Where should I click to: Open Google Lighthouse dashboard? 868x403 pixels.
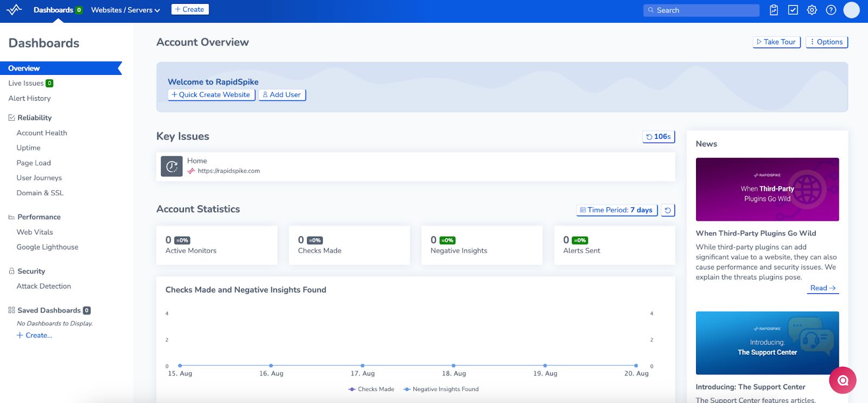[x=47, y=247]
